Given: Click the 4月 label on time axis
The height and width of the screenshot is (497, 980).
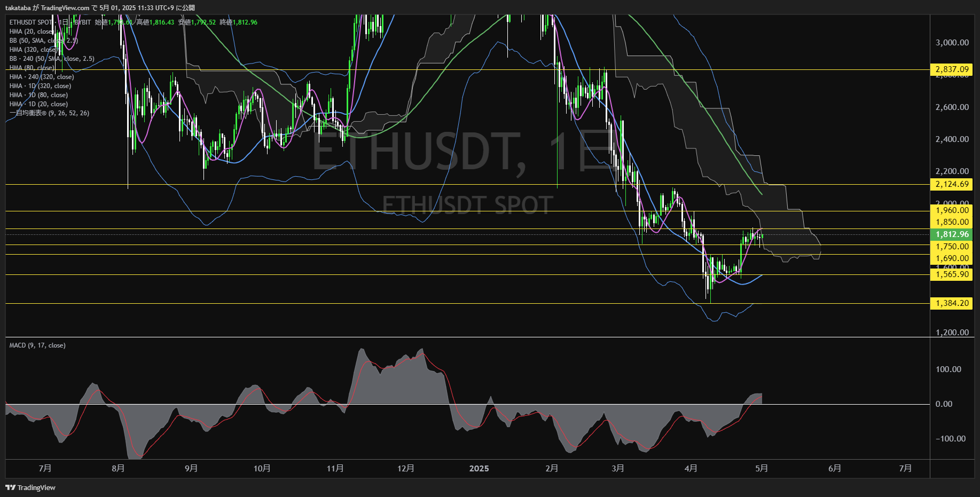Looking at the screenshot, I should 691,468.
